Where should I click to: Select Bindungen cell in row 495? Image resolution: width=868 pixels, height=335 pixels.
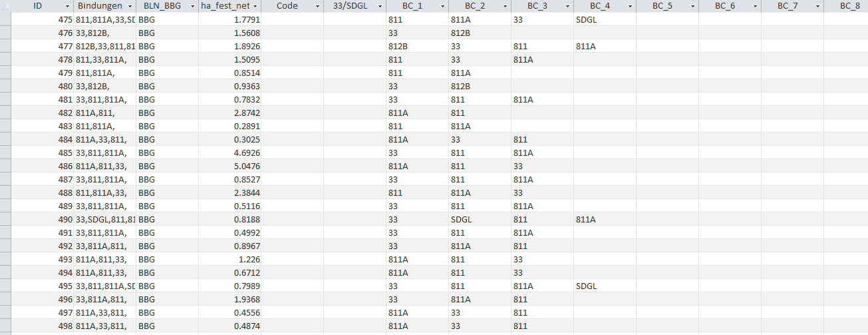(105, 286)
